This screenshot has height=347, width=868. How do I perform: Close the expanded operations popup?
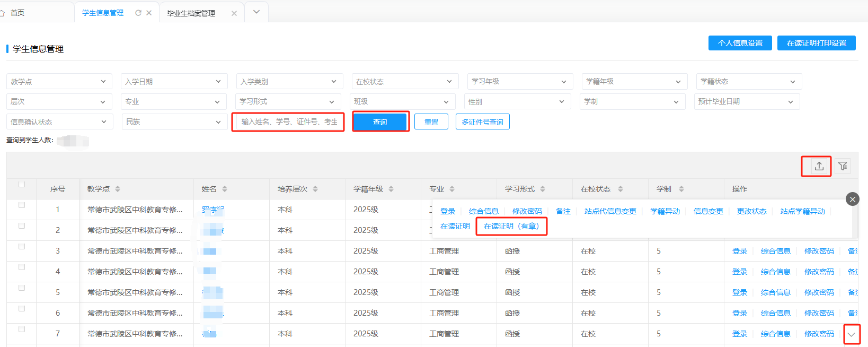852,199
